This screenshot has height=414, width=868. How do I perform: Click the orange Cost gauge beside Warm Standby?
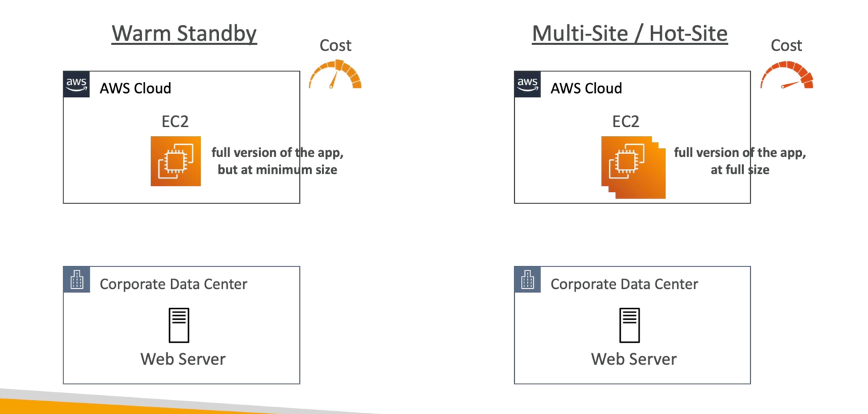point(335,75)
